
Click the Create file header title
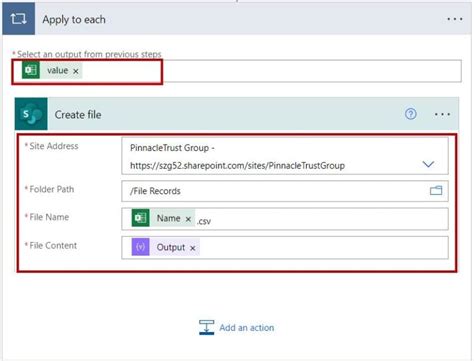[x=78, y=115]
